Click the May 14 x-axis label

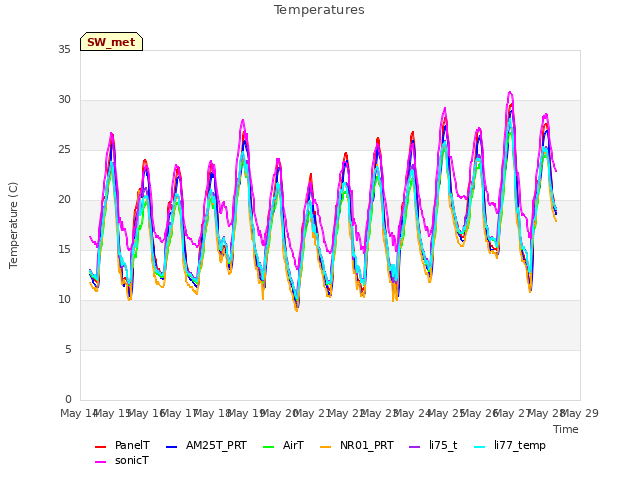[x=80, y=413]
